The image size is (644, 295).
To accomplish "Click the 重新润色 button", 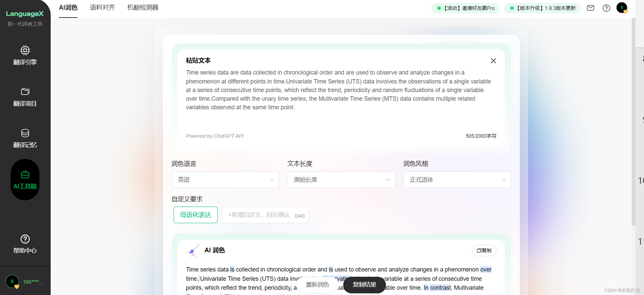I will pos(317,285).
